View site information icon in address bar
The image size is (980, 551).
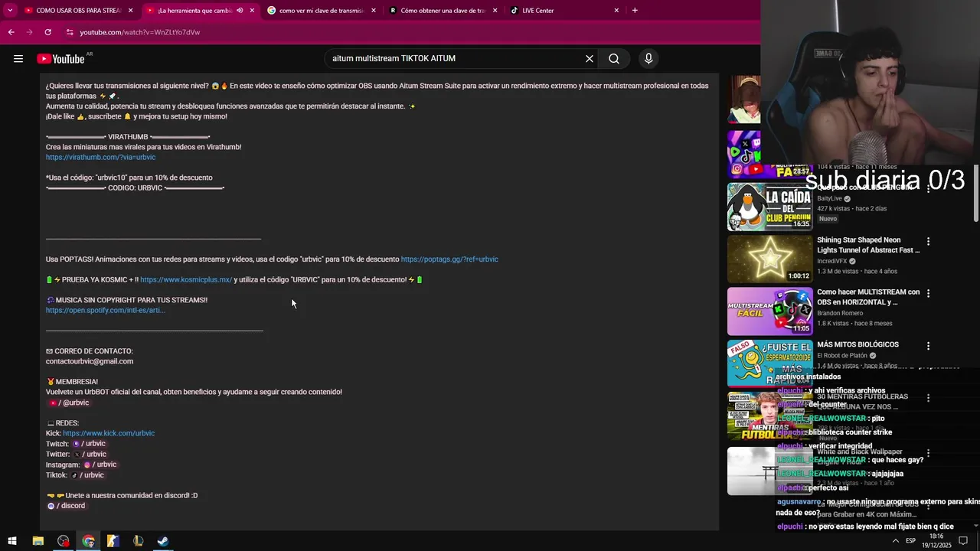click(70, 32)
